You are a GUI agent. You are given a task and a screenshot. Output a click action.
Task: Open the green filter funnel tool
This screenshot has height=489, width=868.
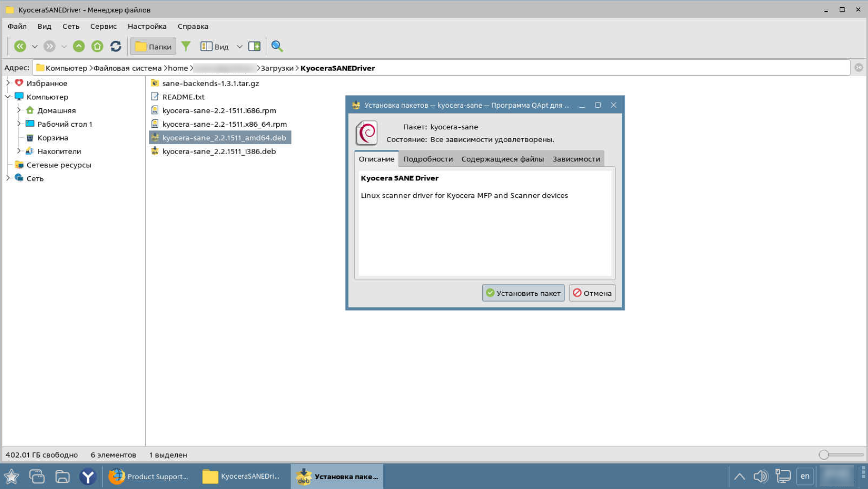point(186,46)
